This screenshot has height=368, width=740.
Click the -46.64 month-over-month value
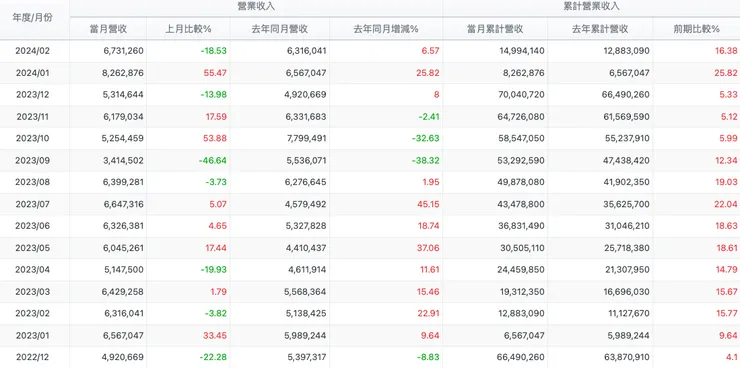(x=212, y=160)
